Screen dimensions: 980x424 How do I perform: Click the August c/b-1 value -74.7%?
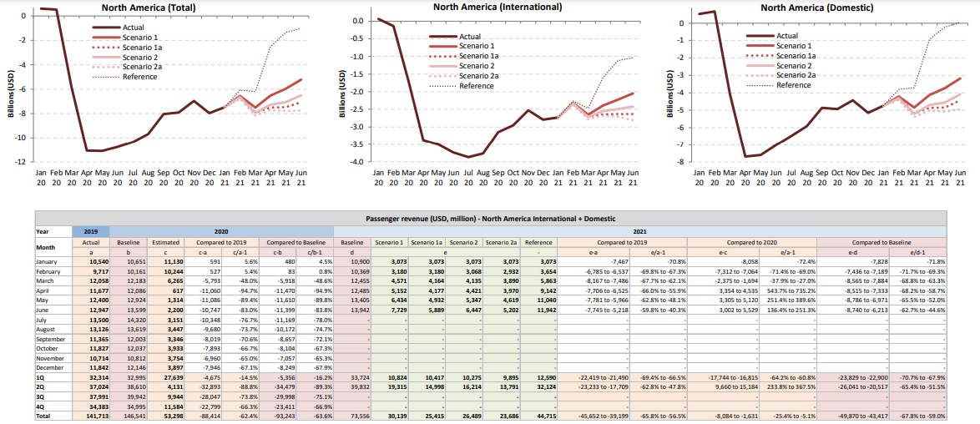pyautogui.click(x=322, y=330)
